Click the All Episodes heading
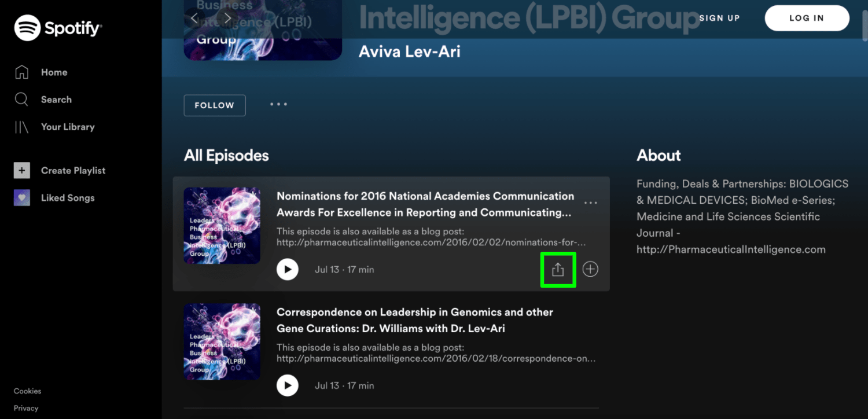 (x=226, y=155)
